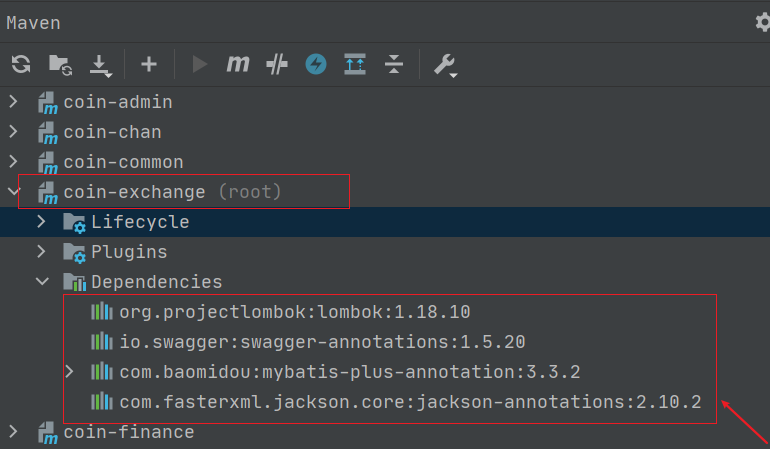
Task: Expand the coin-admin module
Action: click(13, 102)
